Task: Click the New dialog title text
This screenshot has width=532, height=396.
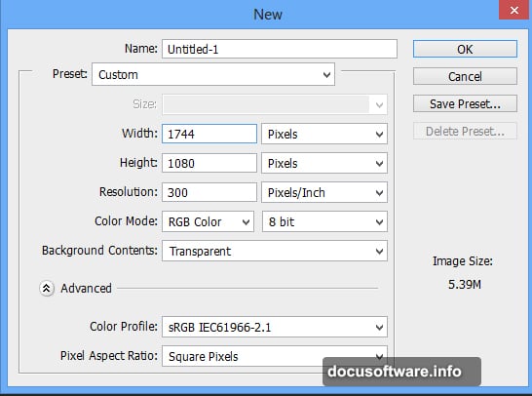Action: pos(268,15)
